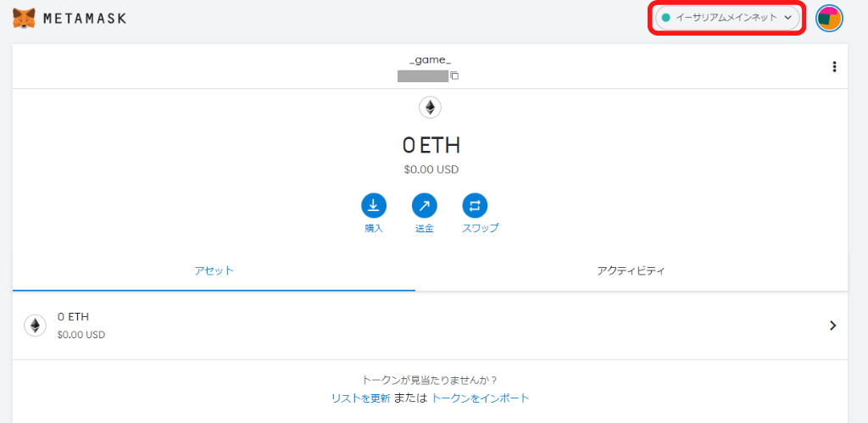Open the イーサリアムメインネット network selector

728,19
